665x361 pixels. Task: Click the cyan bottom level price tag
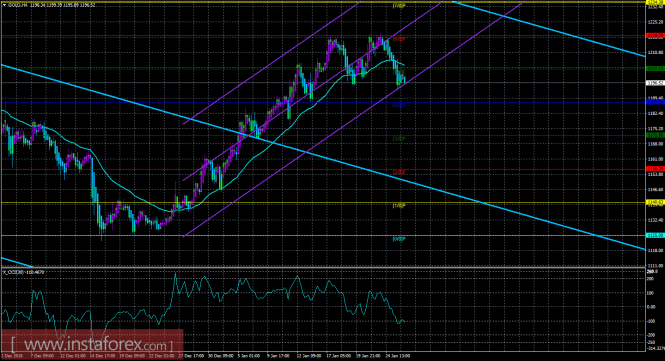(x=654, y=235)
